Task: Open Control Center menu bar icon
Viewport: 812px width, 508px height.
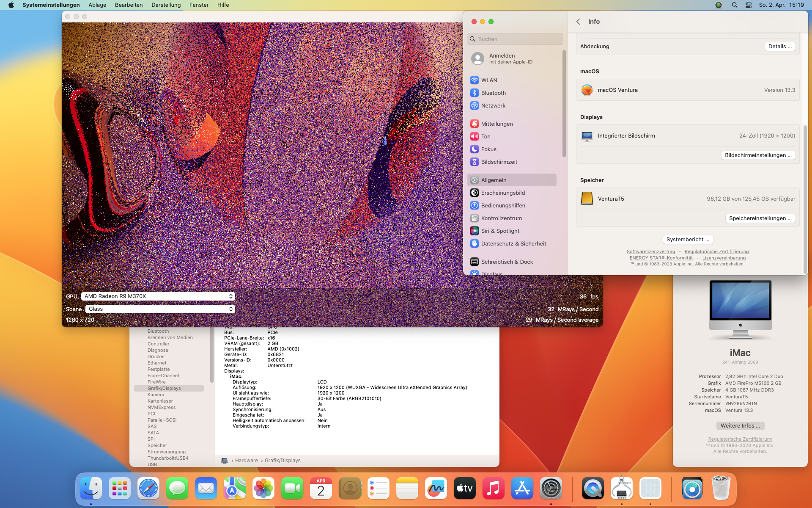Action: point(749,5)
